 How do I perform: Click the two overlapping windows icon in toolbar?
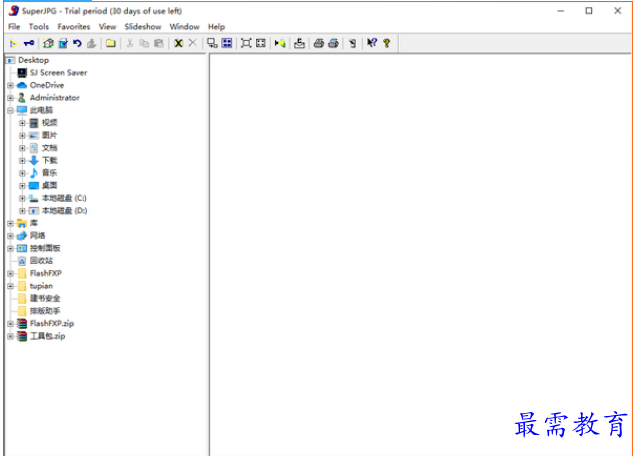[x=212, y=43]
